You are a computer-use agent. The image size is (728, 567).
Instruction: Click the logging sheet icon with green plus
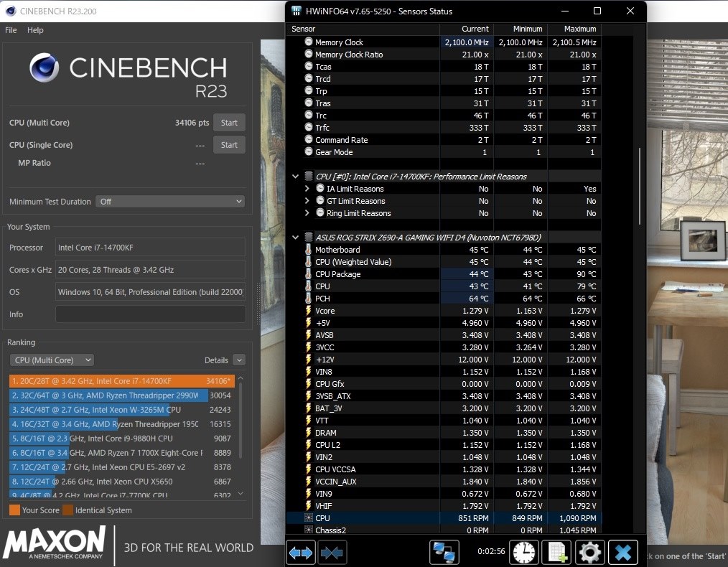(x=557, y=552)
